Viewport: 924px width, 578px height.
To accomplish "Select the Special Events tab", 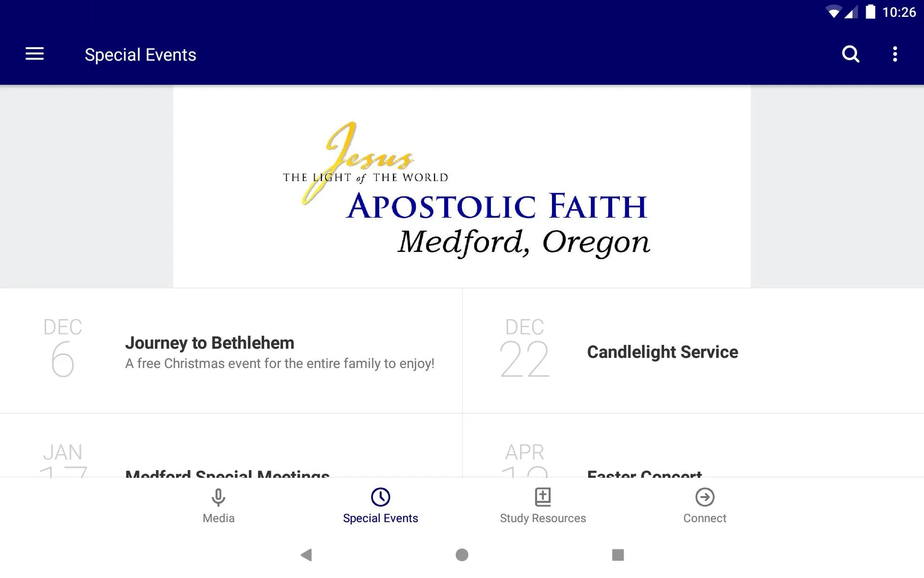I will pyautogui.click(x=380, y=505).
